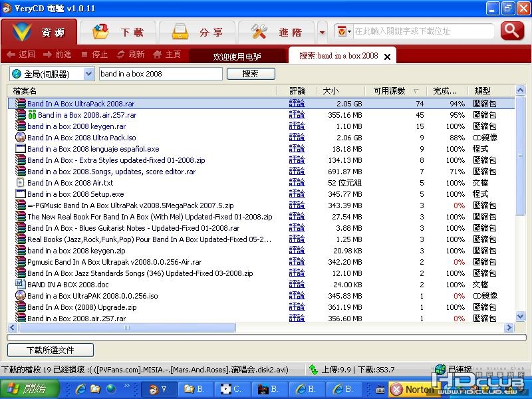The height and width of the screenshot is (399, 532).
Task: Open 評論 link for BAND IN A BOX 2008.doc
Action: [x=297, y=285]
